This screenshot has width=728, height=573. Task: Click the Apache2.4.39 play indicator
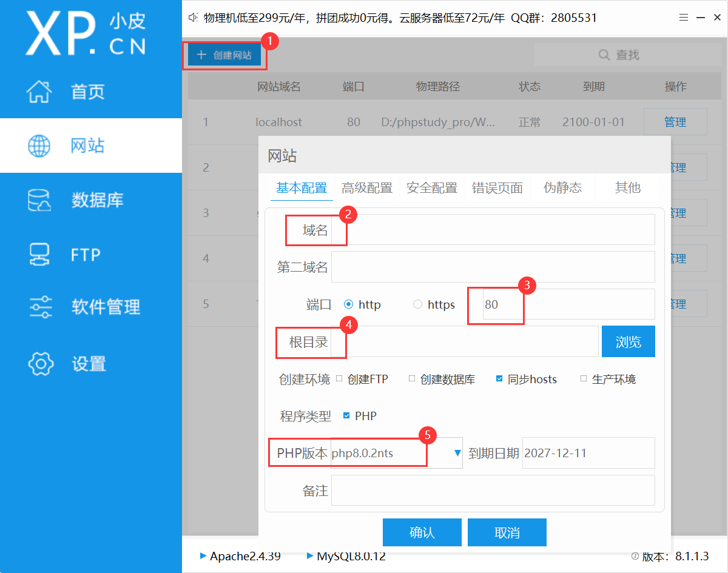[203, 555]
